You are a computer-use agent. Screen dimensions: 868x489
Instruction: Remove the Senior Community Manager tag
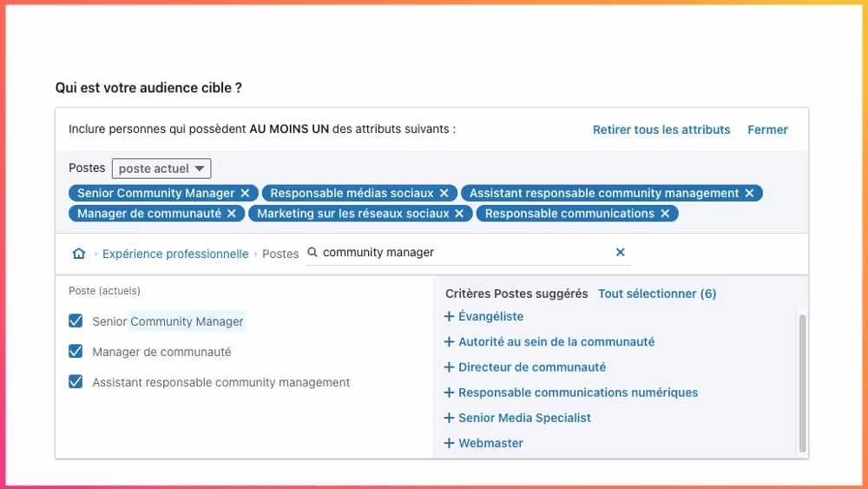(x=246, y=194)
